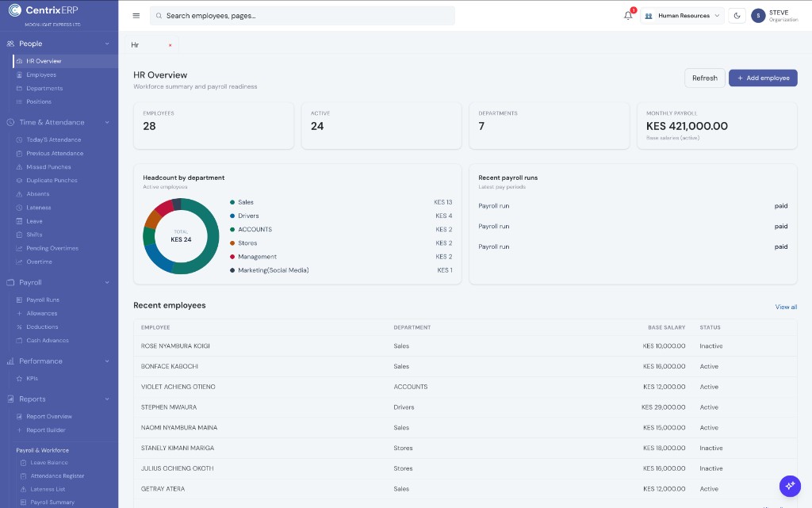This screenshot has height=508, width=812.
Task: Click the Missed Punches warning icon
Action: tap(19, 167)
